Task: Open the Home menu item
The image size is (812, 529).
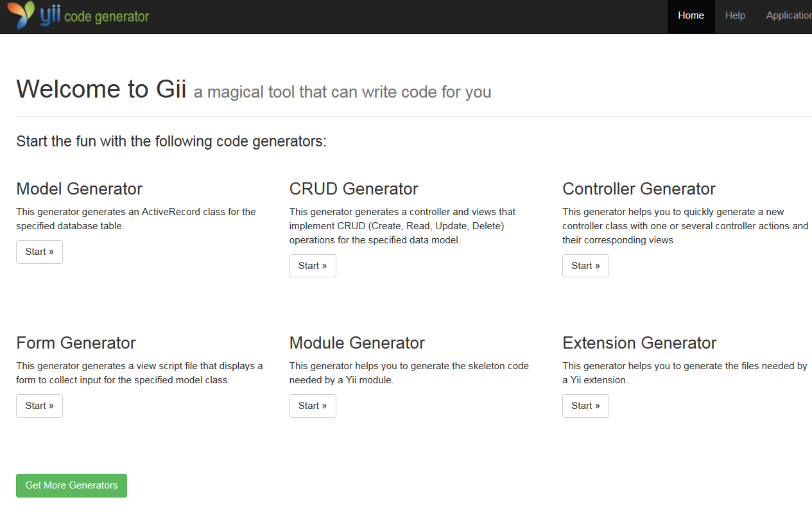Action: (691, 15)
